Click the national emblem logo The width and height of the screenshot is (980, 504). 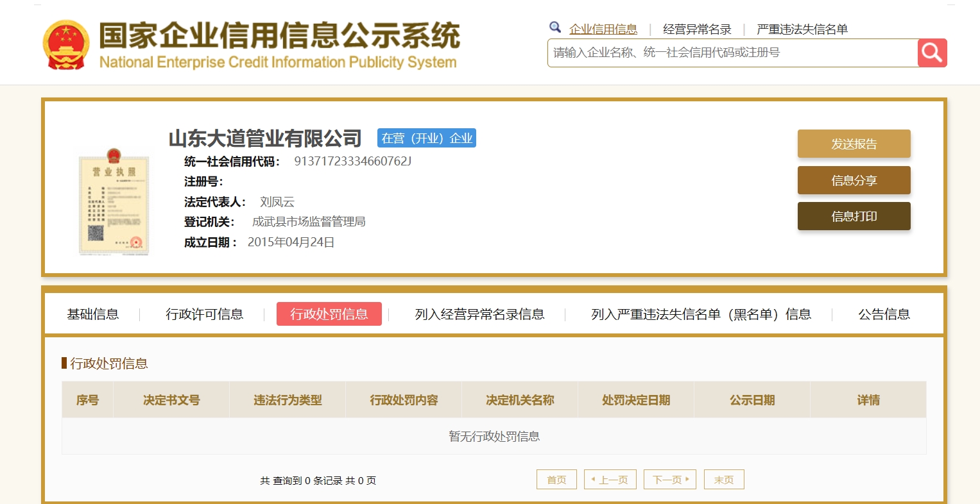point(66,45)
